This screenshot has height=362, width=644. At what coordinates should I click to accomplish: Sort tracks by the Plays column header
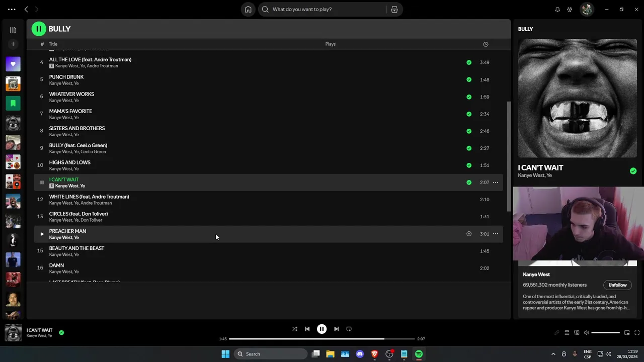point(330,44)
